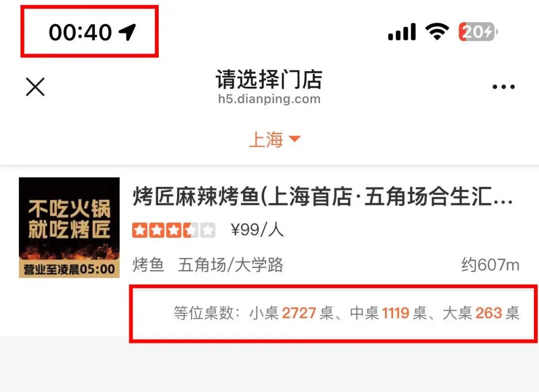Tap the orange city dropdown arrow
Image resolution: width=539 pixels, height=392 pixels.
pos(294,139)
